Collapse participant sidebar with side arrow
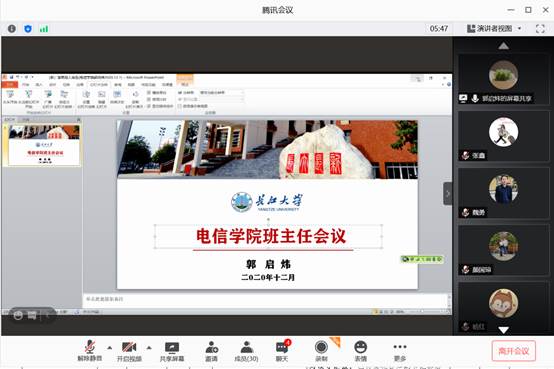554x369 pixels. (x=448, y=193)
